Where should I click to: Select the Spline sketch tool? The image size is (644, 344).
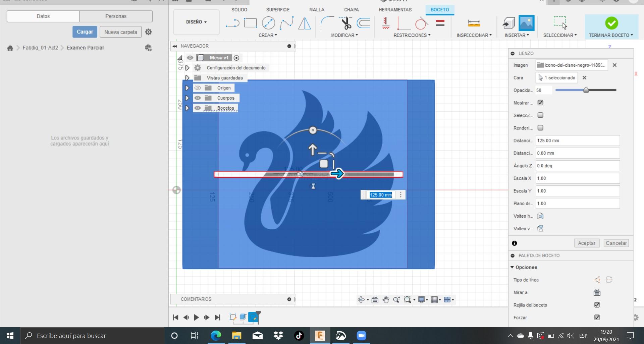point(287,23)
